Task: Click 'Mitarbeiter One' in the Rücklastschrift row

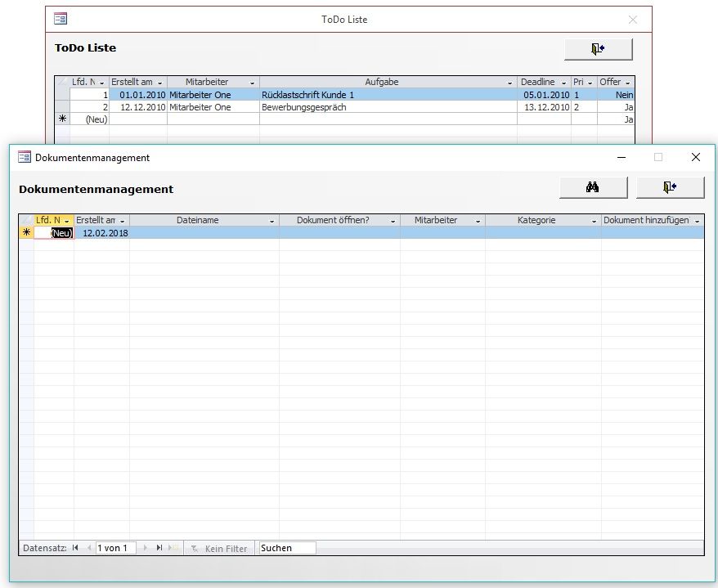Action: tap(213, 95)
